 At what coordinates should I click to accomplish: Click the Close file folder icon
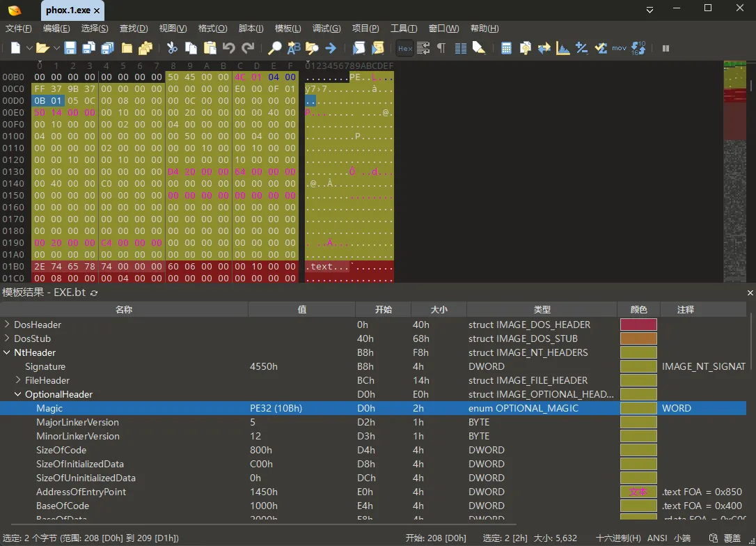tap(127, 48)
